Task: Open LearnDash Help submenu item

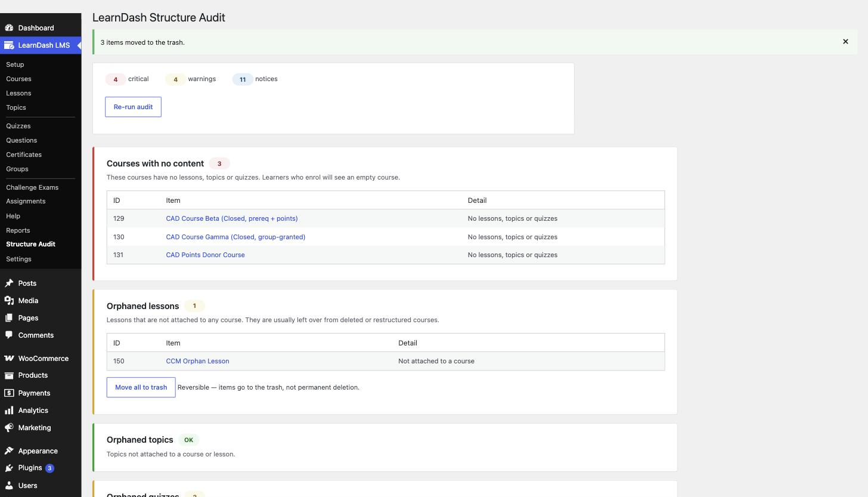Action: 13,216
